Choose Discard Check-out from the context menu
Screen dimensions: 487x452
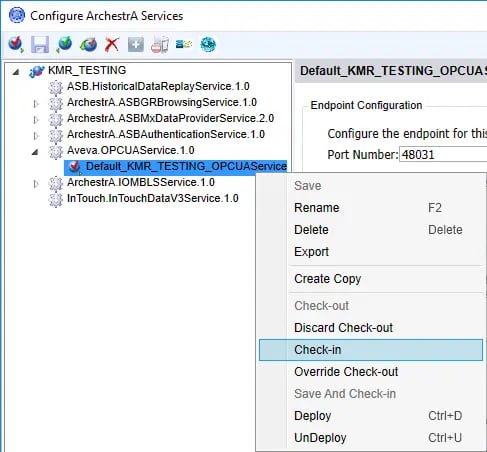click(x=371, y=328)
